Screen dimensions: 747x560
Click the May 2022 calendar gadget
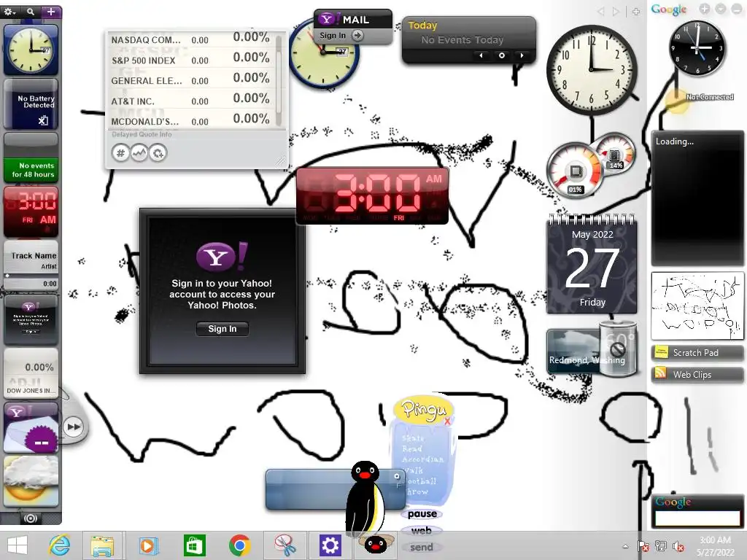(x=592, y=264)
